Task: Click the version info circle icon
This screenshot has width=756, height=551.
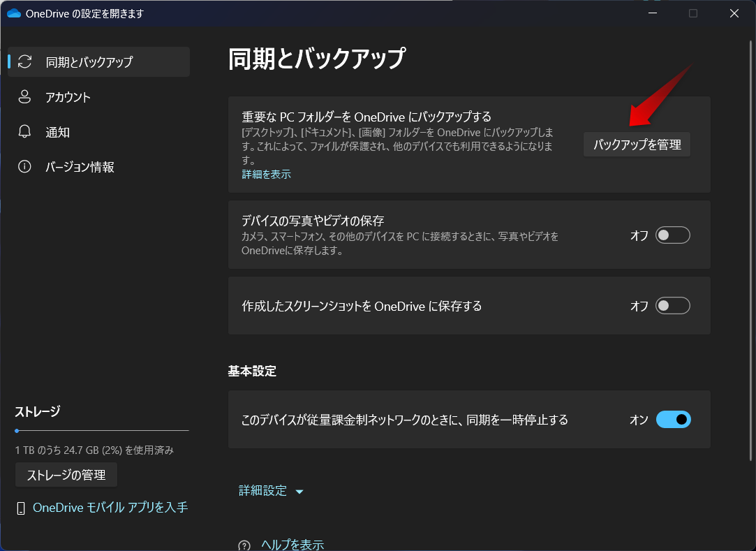Action: click(x=24, y=167)
